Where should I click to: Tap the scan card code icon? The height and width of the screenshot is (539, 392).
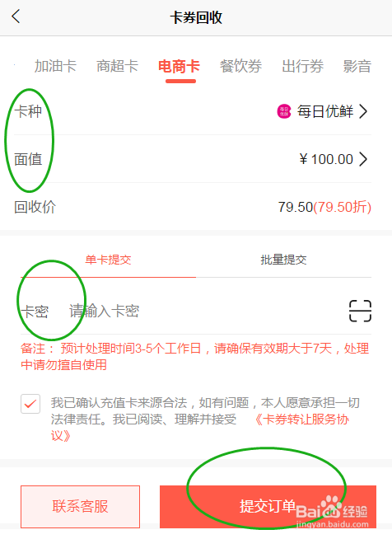pos(360,311)
